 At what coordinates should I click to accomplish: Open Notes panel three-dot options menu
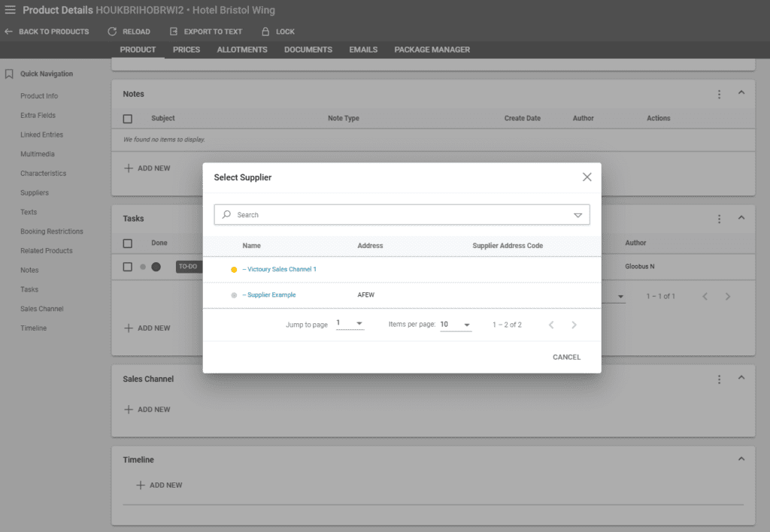coord(719,94)
